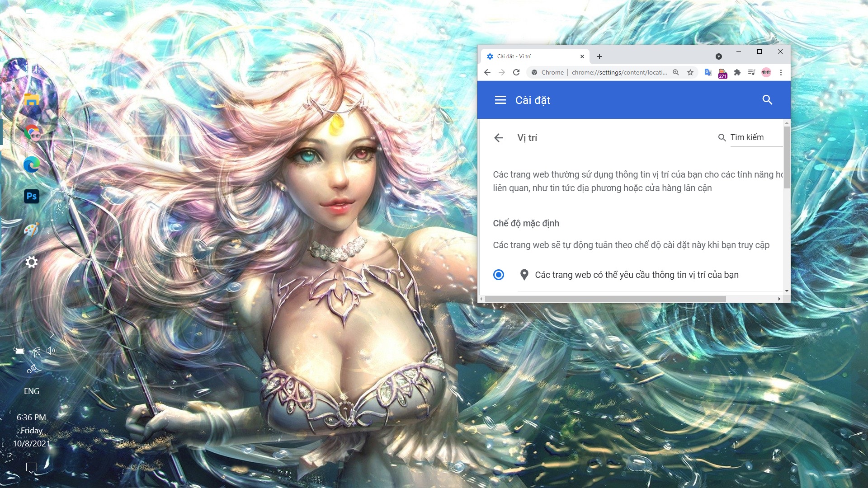
Task: Close the Chrome window
Action: pyautogui.click(x=780, y=52)
